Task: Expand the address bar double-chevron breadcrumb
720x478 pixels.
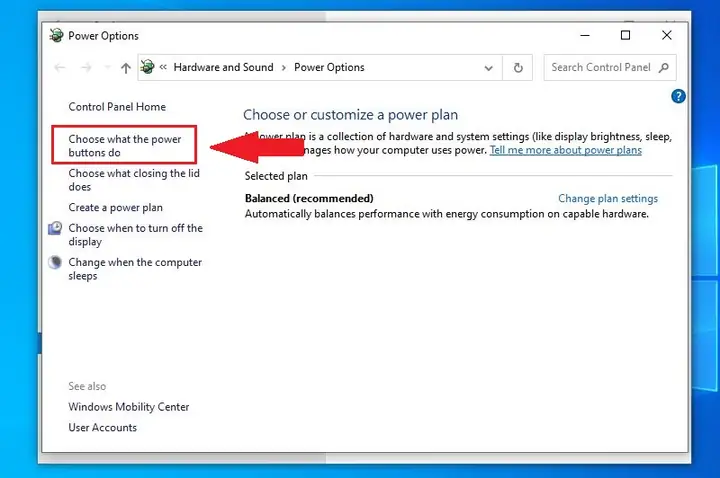Action: pos(163,67)
